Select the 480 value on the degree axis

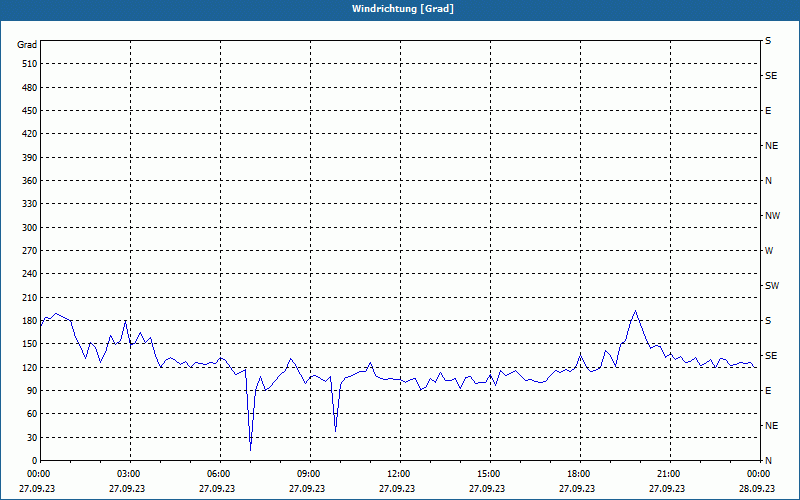[30, 88]
